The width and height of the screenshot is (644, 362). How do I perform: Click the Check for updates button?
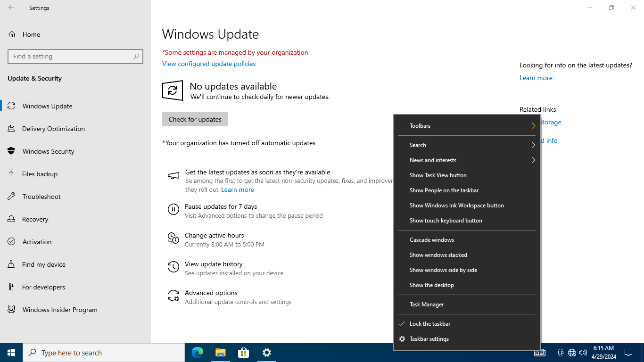[x=195, y=119]
